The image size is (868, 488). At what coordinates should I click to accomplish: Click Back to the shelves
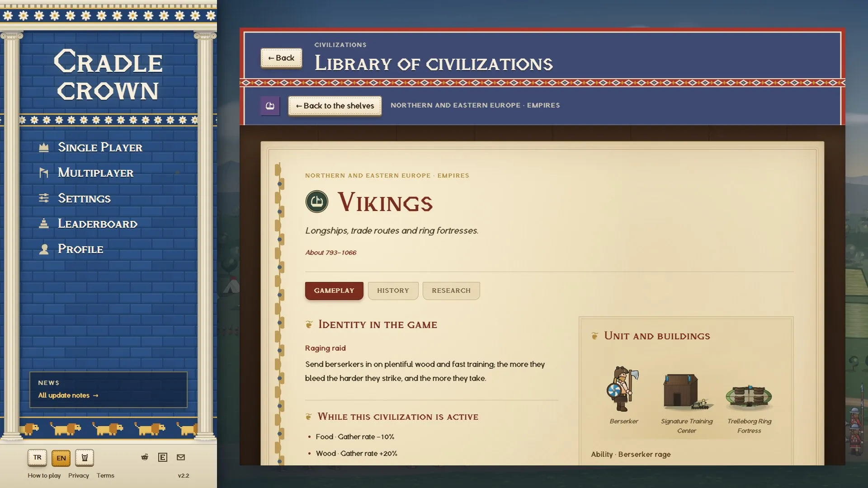tap(335, 106)
